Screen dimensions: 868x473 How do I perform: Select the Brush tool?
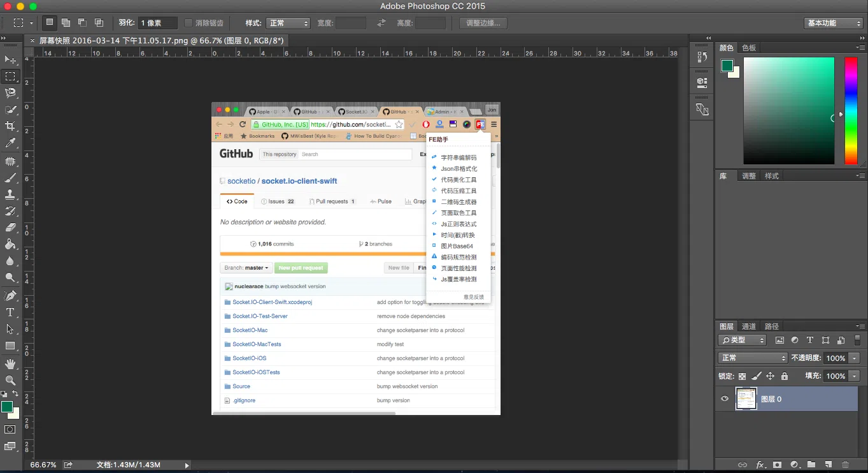10,178
